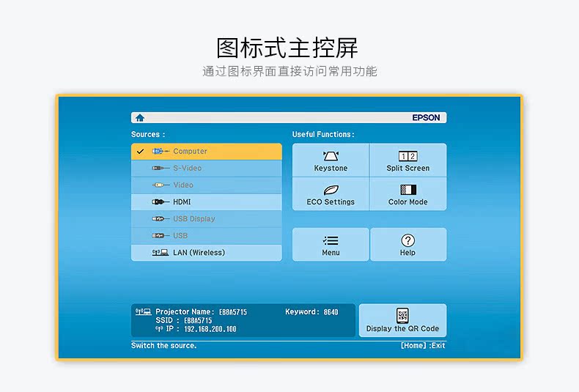Click Display the QR Code button
579x392 pixels.
coord(402,320)
